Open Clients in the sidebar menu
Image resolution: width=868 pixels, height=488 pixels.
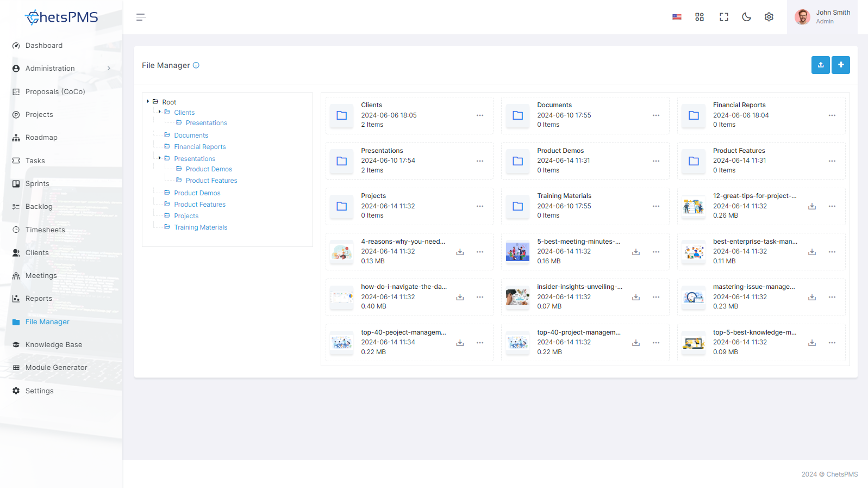coord(37,253)
